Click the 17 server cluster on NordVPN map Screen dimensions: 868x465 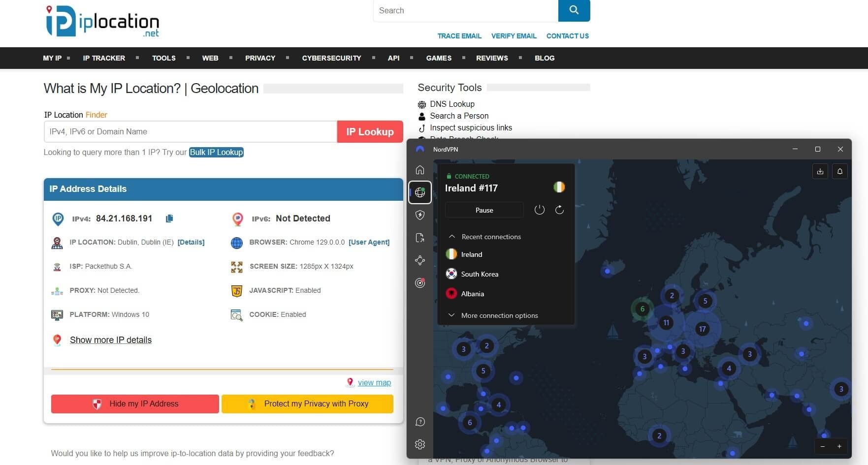[x=703, y=329]
